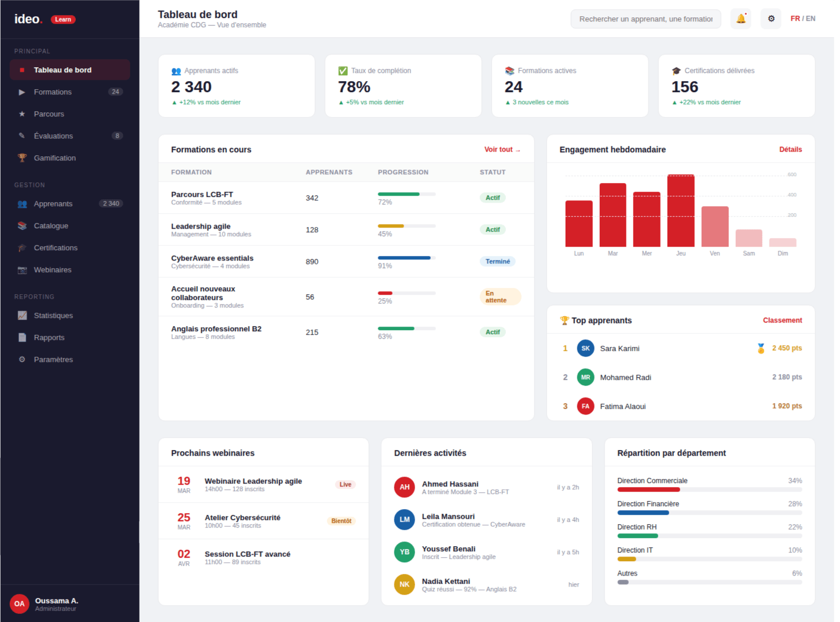Switch language to FR
Image resolution: width=840 pixels, height=622 pixels.
pos(795,19)
